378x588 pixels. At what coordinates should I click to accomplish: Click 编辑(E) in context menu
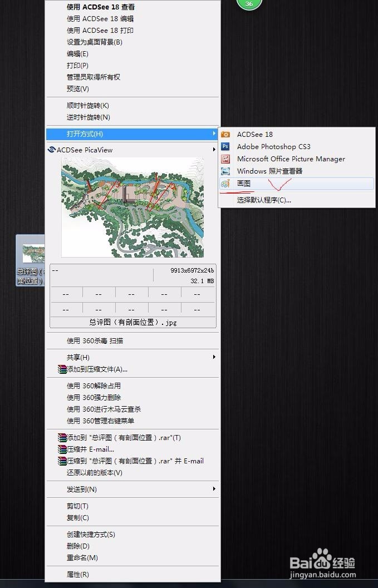pos(78,53)
